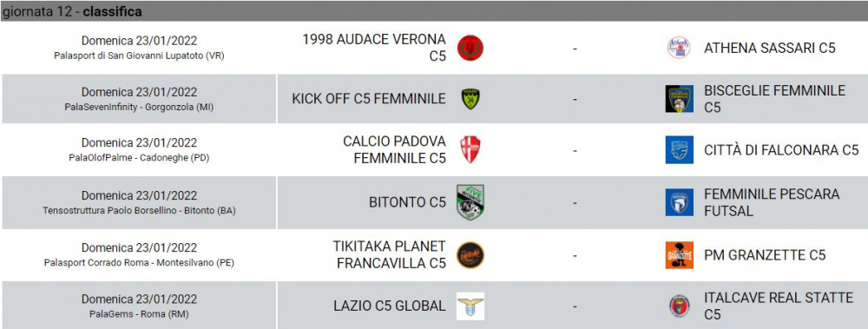The width and height of the screenshot is (868, 329).
Task: Click the 1998 Audace Verona team logo
Action: (470, 49)
